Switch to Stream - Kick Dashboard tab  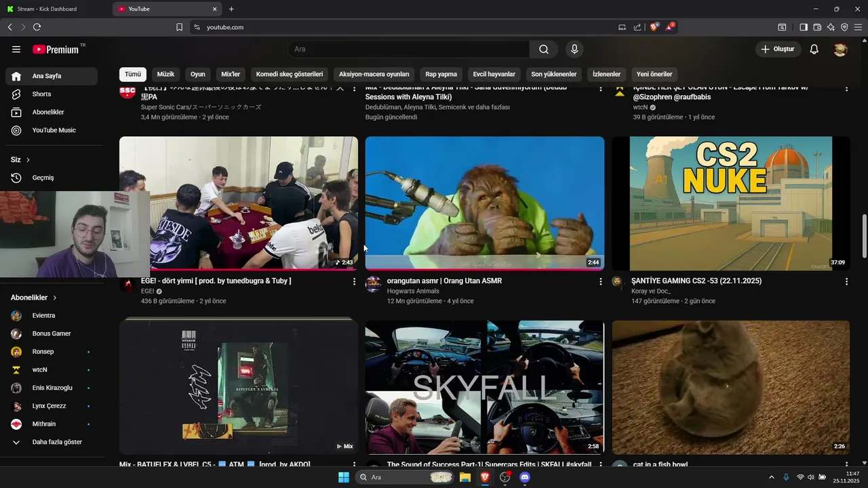coord(54,9)
